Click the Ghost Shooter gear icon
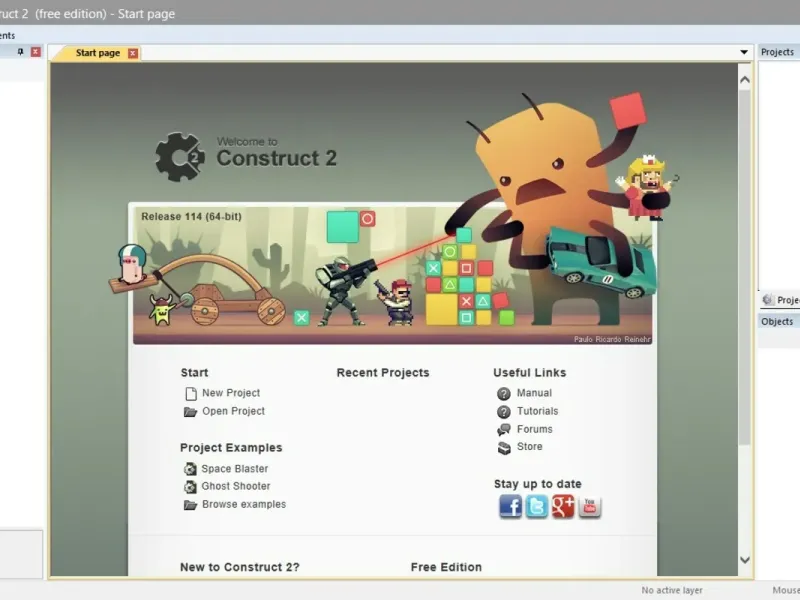This screenshot has height=600, width=800. point(190,487)
